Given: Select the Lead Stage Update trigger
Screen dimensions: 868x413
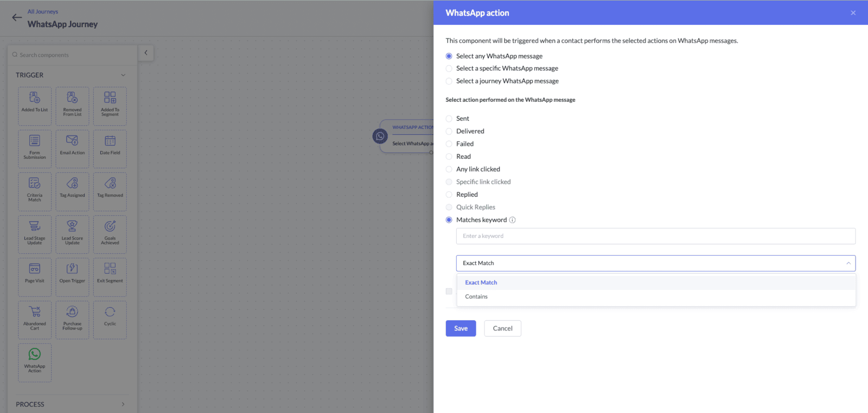Looking at the screenshot, I should coord(35,235).
